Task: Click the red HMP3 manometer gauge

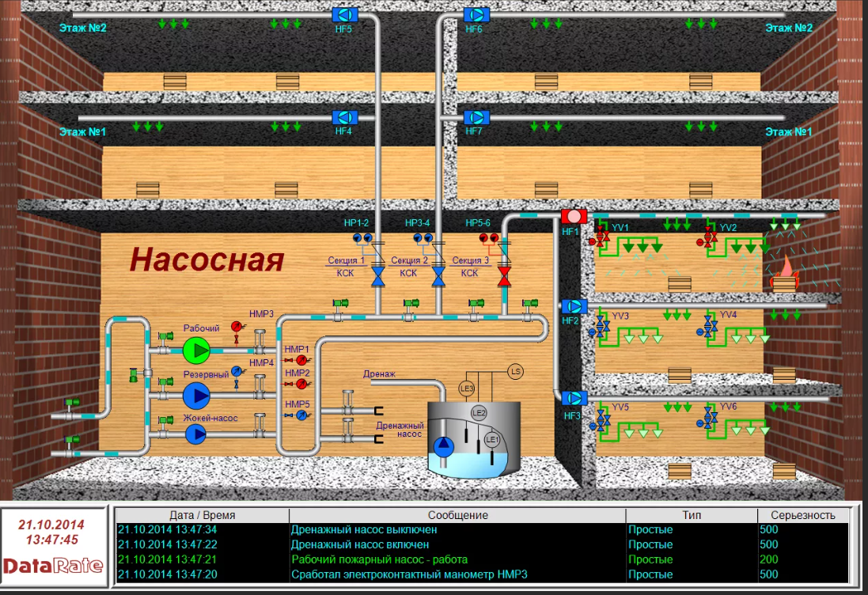Action: click(236, 325)
